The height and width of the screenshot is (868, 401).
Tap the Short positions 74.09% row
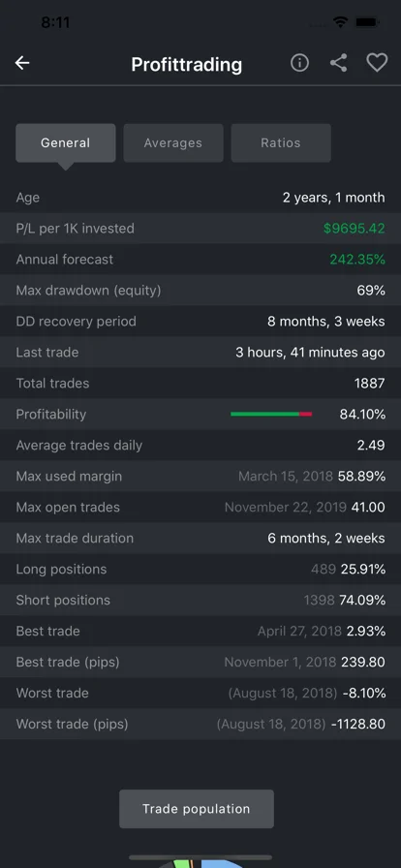[200, 600]
